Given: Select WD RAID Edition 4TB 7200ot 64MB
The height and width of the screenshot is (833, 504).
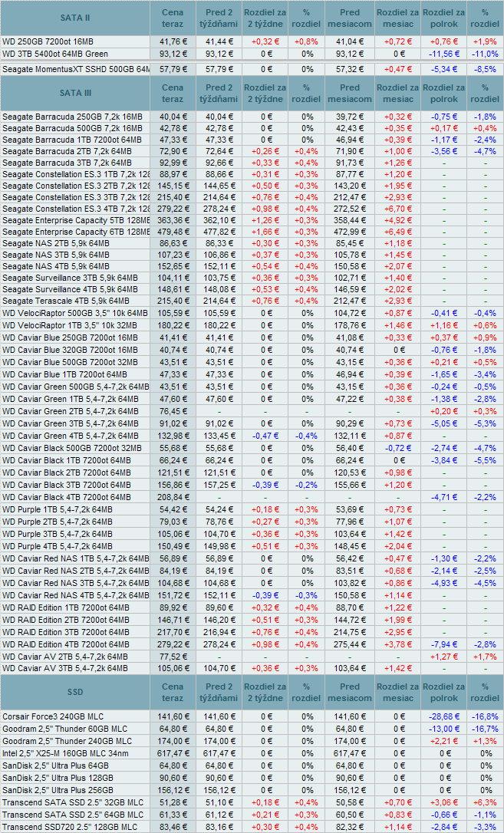Looking at the screenshot, I should [x=66, y=644].
